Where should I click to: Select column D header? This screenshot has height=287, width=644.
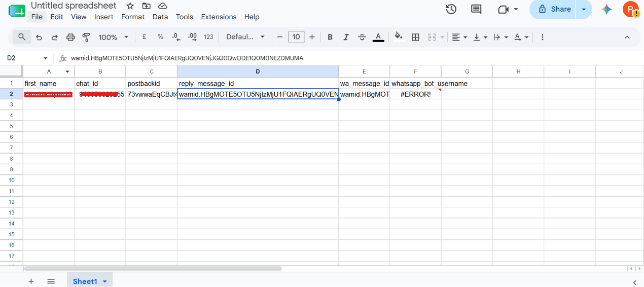[258, 71]
